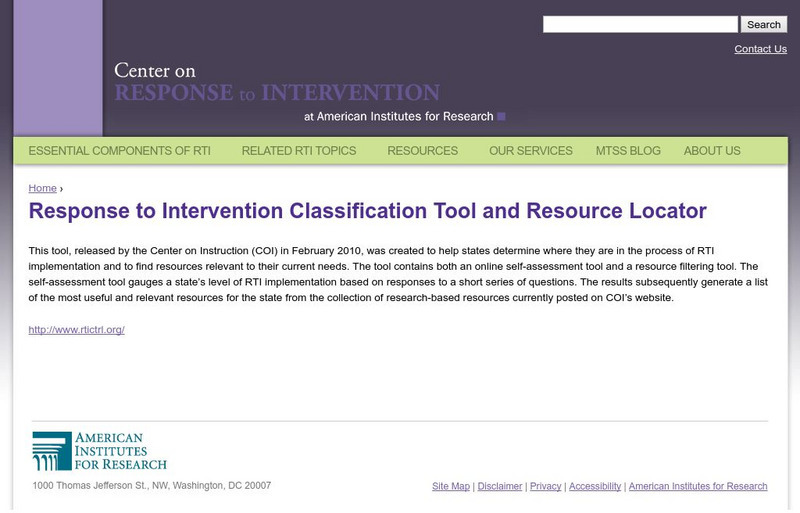Click paragraph starting 'This tool, released by'
Image resolution: width=800 pixels, height=513 pixels.
tap(398, 274)
